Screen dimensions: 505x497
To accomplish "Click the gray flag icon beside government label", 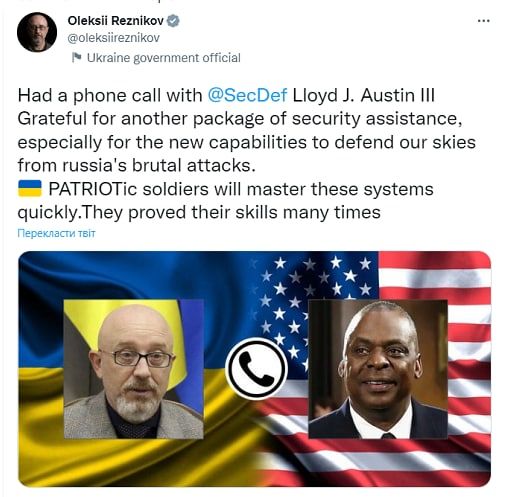I will [x=76, y=57].
